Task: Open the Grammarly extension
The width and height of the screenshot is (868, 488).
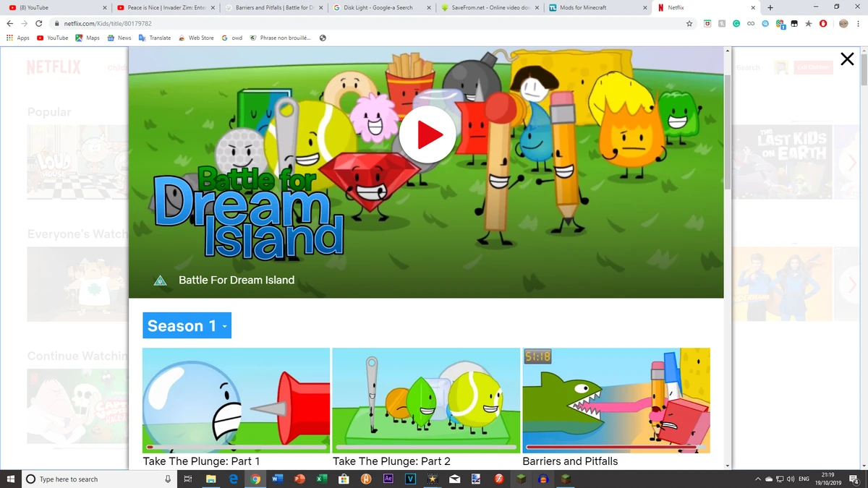Action: (736, 23)
